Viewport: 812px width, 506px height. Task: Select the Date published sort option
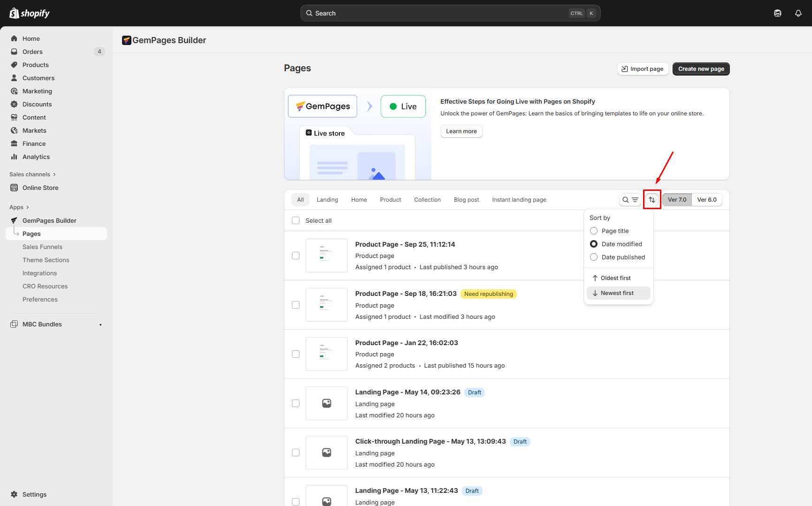coord(594,257)
